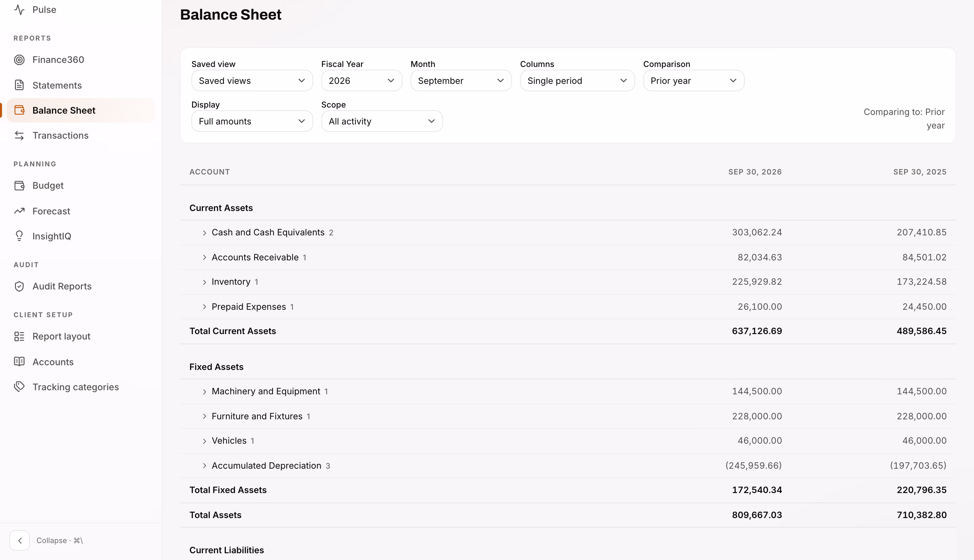This screenshot has width=974, height=560.
Task: Click the InsightIQ lightbulb icon
Action: tap(19, 236)
